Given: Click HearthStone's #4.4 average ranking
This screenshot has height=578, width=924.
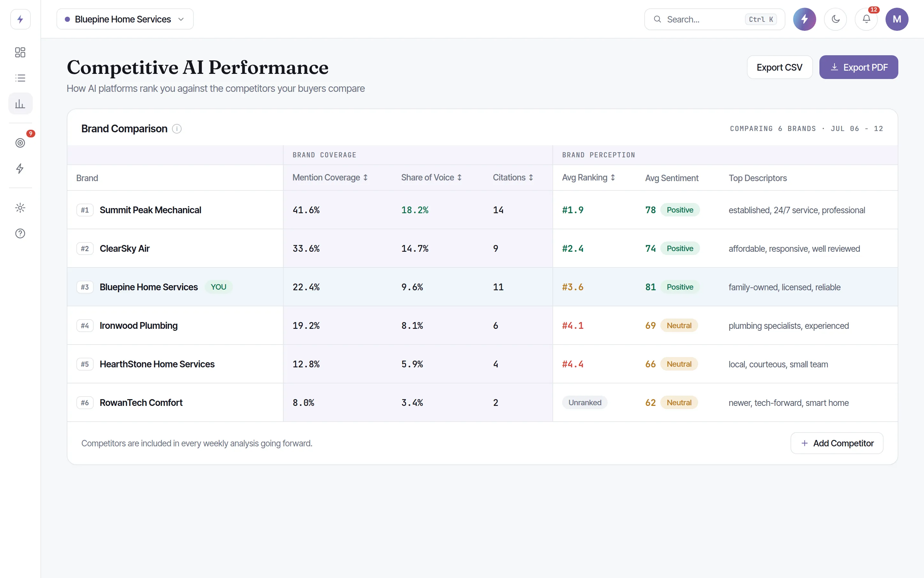Looking at the screenshot, I should tap(573, 364).
